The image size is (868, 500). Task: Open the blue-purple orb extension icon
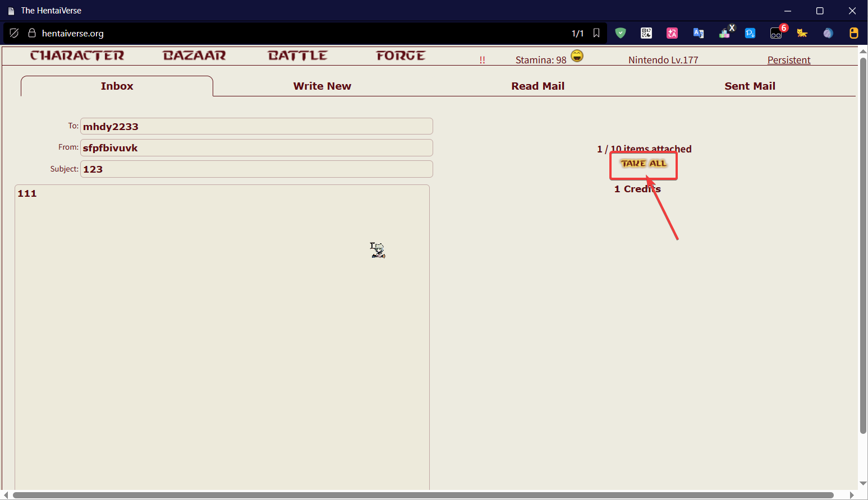828,33
